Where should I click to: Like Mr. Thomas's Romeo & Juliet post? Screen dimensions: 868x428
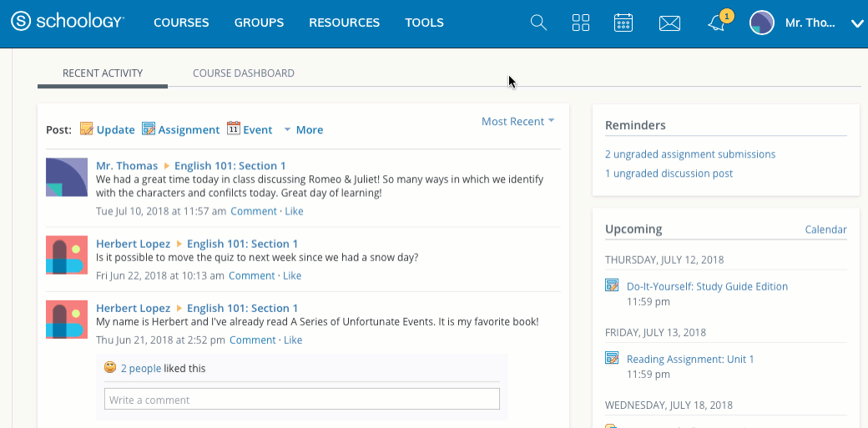click(294, 211)
